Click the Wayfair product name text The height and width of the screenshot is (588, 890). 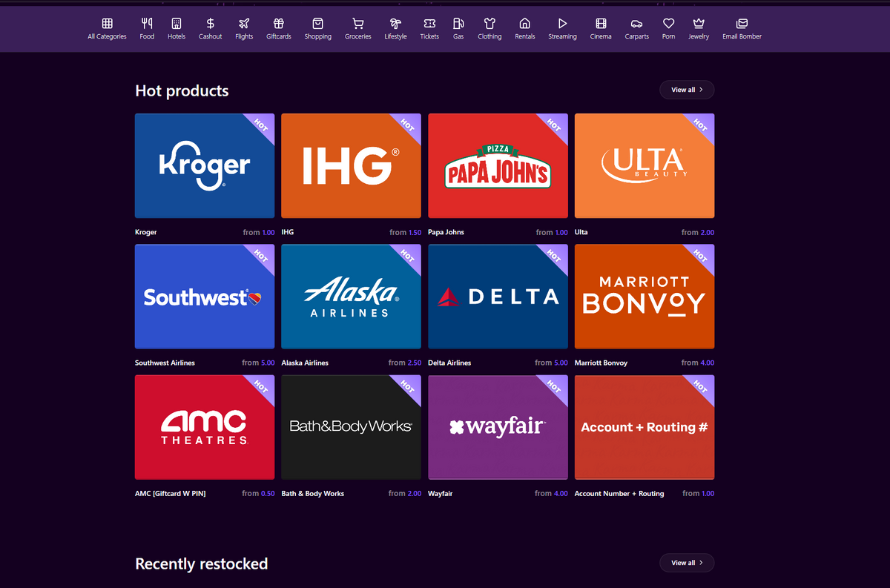(441, 493)
